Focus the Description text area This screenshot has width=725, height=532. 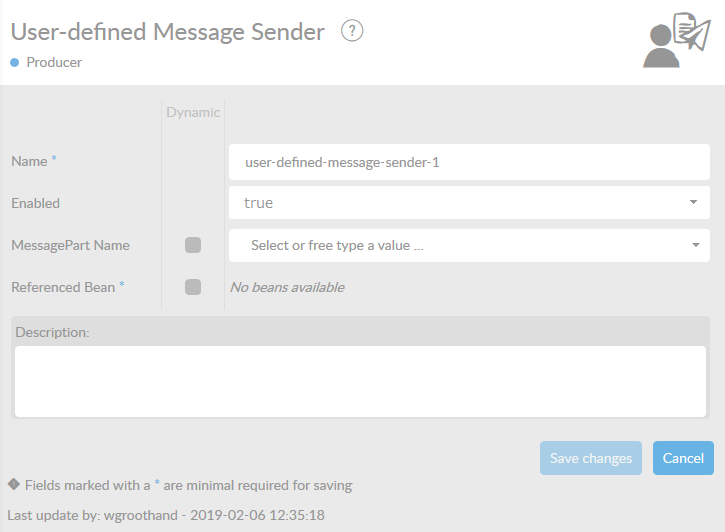click(360, 381)
